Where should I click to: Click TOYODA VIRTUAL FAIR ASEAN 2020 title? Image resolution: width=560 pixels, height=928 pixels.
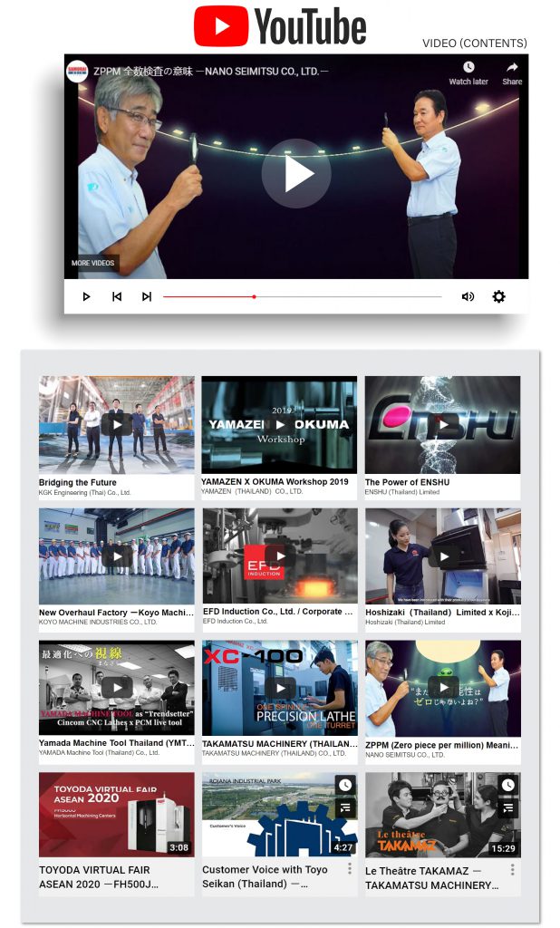pos(99,877)
